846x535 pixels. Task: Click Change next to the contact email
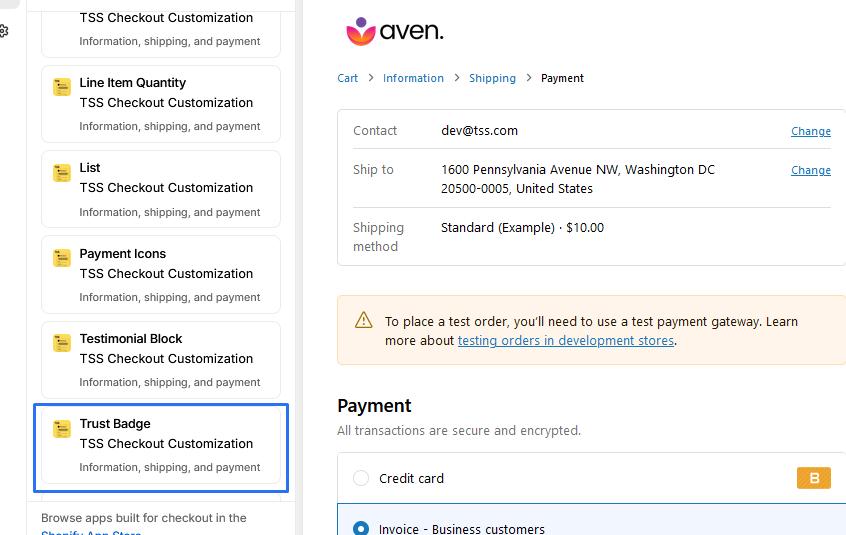810,131
